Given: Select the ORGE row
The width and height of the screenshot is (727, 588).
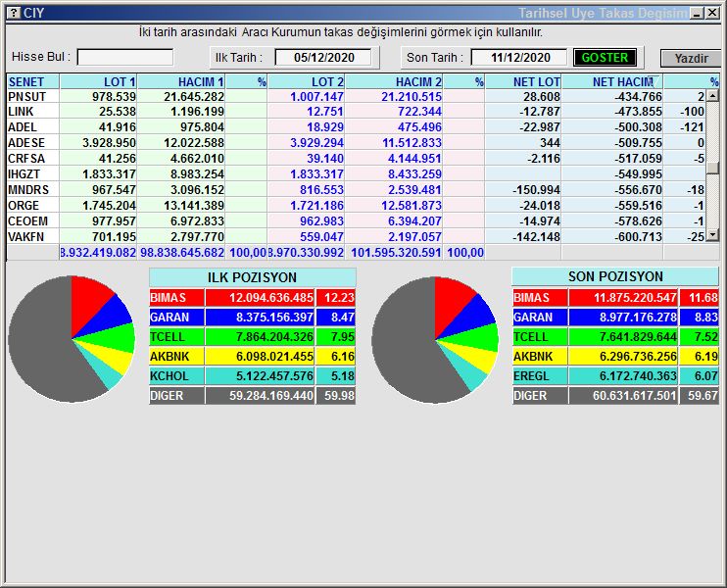Looking at the screenshot, I should click(357, 206).
